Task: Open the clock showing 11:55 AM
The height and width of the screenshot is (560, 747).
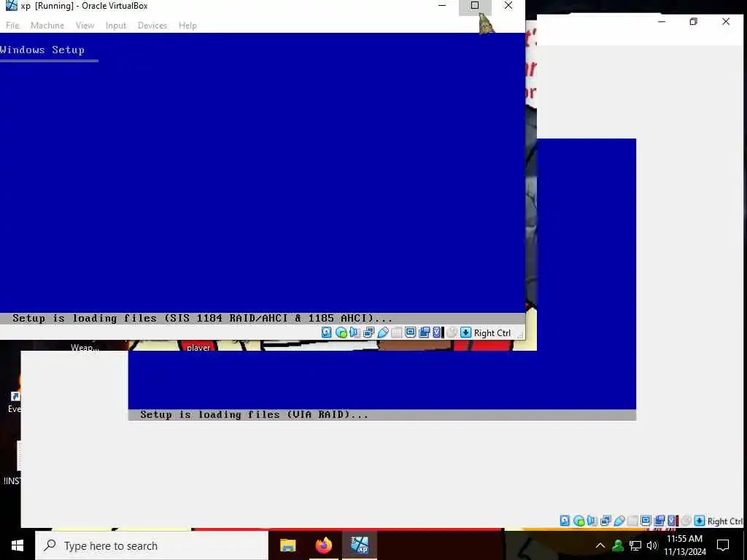Action: pos(684,545)
